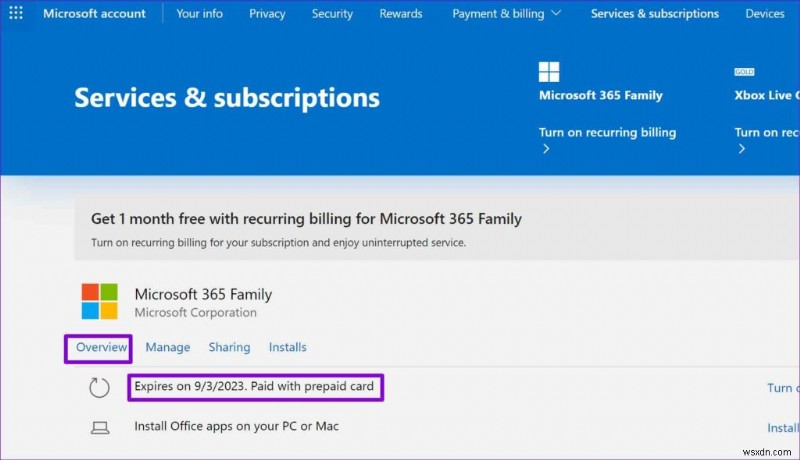
Task: Switch to the Overview tab
Action: tap(101, 347)
